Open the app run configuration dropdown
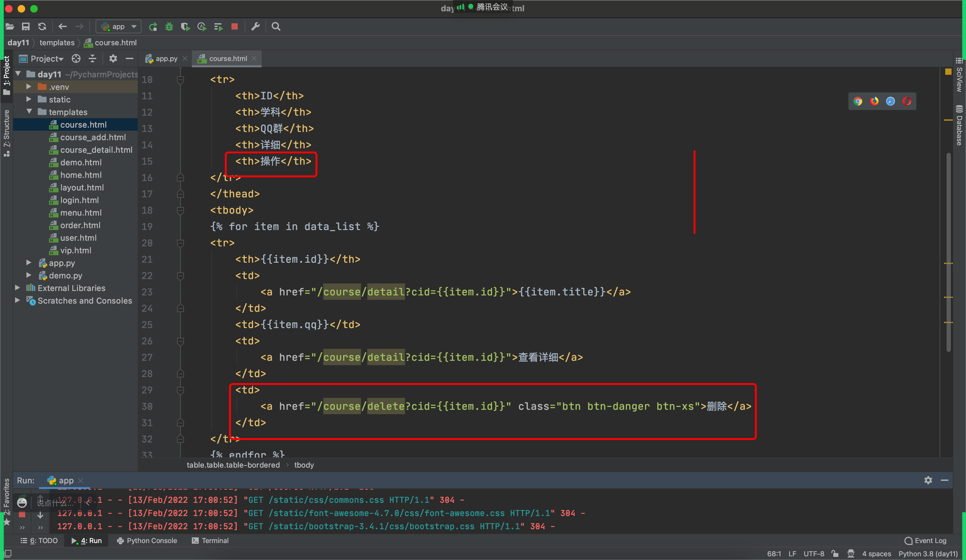 point(119,26)
